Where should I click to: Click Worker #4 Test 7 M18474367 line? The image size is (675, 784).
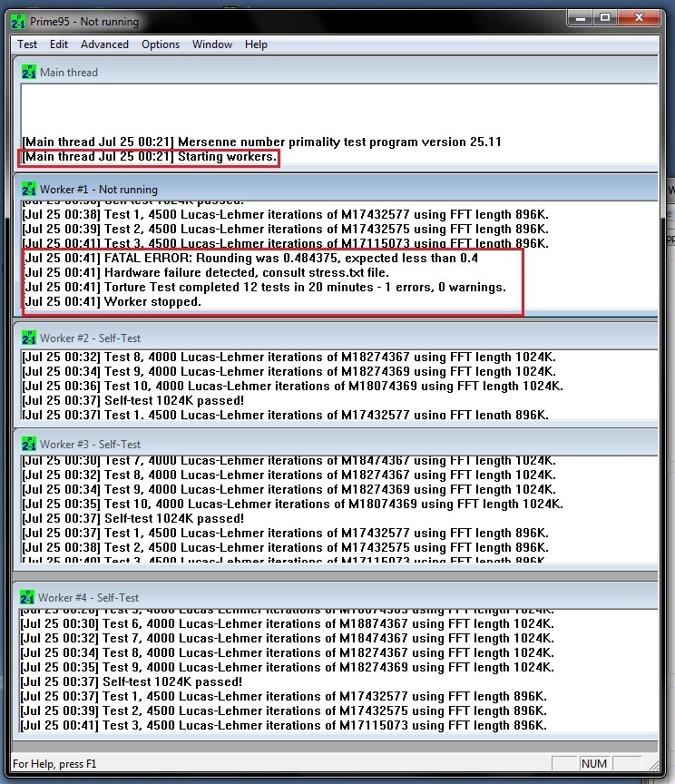tap(287, 638)
